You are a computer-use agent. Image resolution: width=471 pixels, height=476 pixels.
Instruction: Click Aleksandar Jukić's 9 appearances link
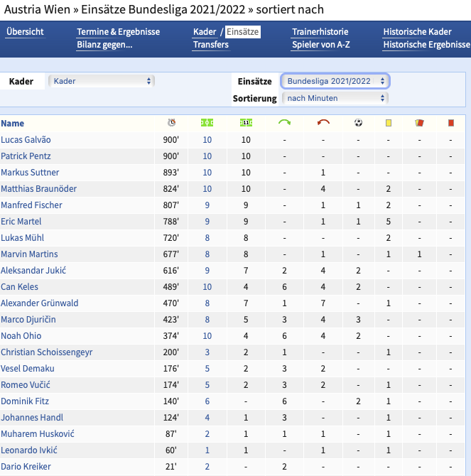pos(207,271)
